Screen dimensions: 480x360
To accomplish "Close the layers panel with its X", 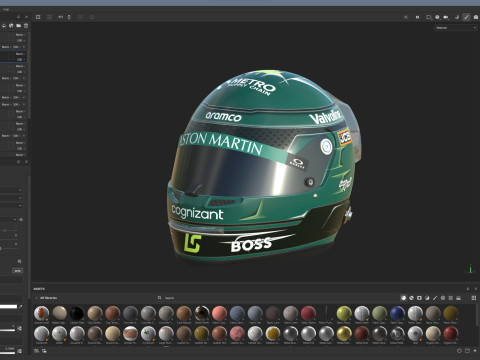I will [x=26, y=17].
